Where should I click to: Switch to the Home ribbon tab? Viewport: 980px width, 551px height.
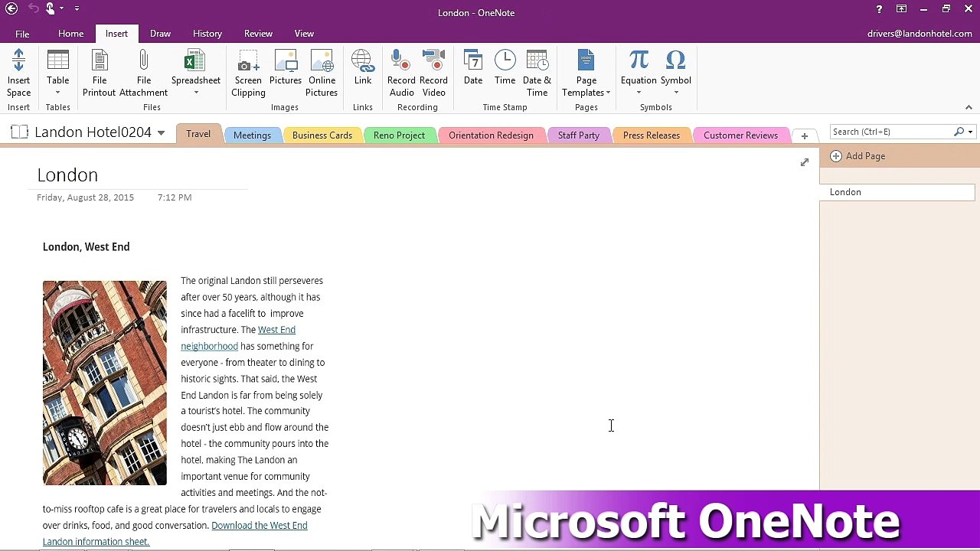tap(70, 34)
